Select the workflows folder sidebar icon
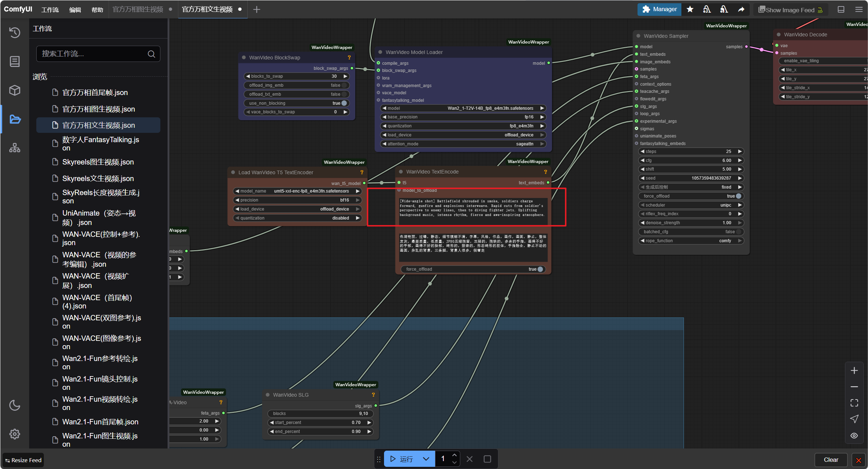The image size is (868, 469). point(14,119)
